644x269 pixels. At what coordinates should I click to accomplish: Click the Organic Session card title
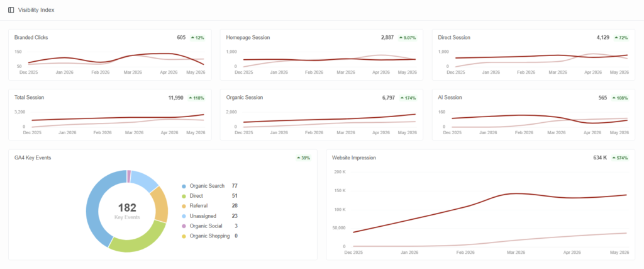click(x=245, y=98)
